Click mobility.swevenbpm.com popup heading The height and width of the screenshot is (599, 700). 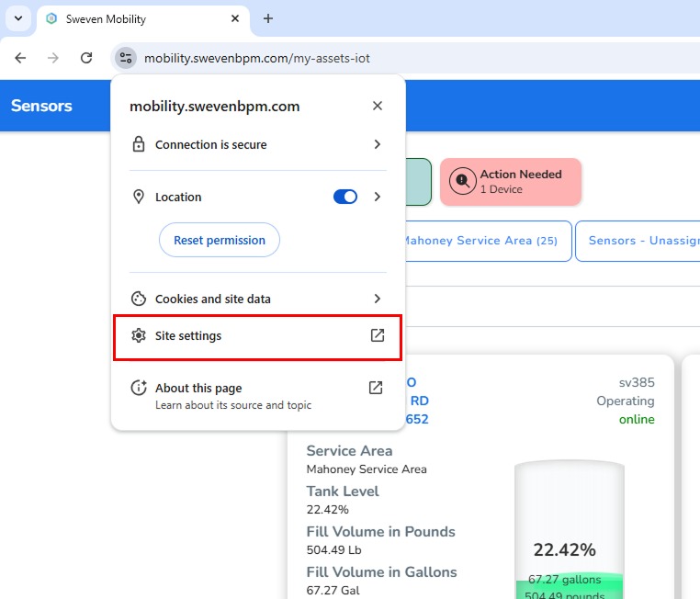coord(214,107)
